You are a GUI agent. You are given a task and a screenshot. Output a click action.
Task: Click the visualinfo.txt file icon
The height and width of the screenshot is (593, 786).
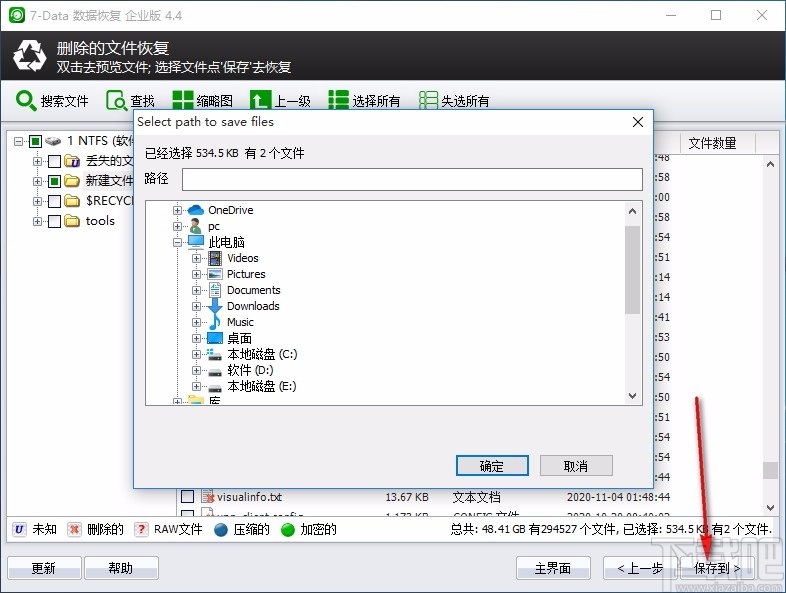click(208, 496)
